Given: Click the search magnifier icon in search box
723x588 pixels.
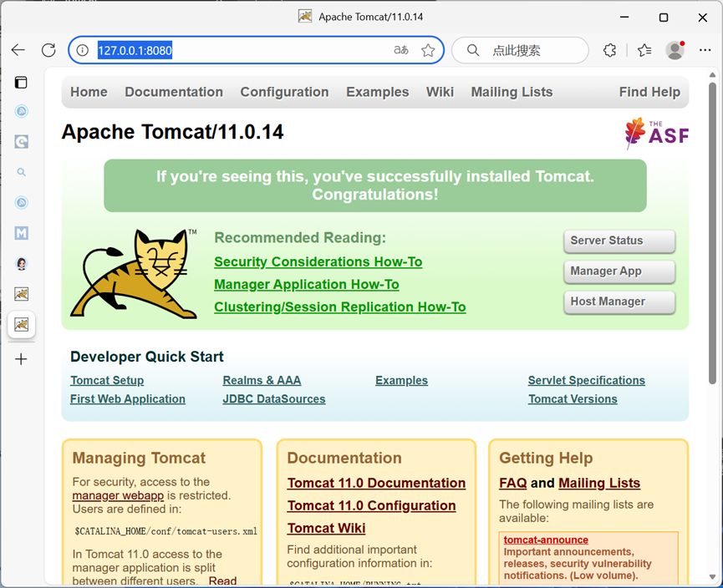Looking at the screenshot, I should point(473,50).
